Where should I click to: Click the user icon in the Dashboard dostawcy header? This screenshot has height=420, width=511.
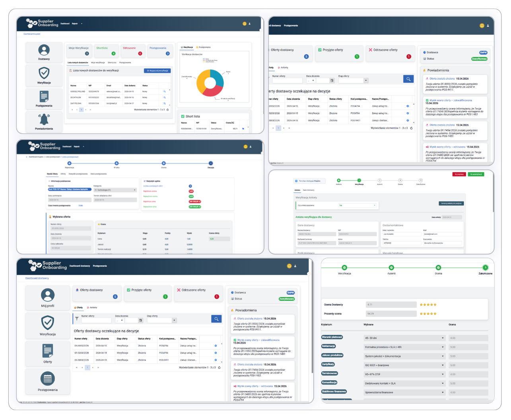pos(295,266)
